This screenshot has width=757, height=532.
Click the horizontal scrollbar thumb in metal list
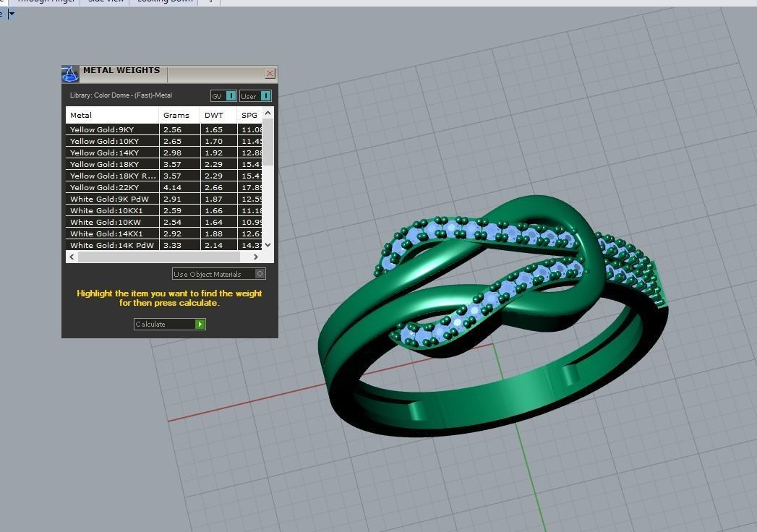[159, 257]
